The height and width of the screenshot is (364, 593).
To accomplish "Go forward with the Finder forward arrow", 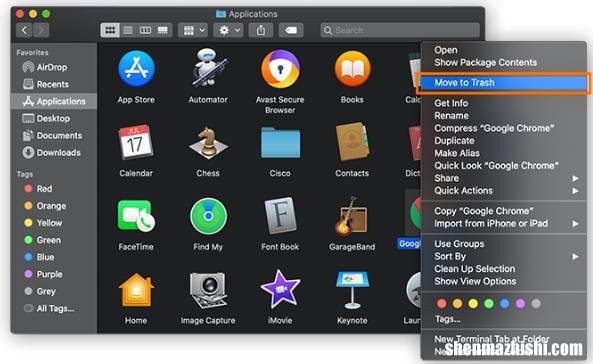I will coord(41,30).
